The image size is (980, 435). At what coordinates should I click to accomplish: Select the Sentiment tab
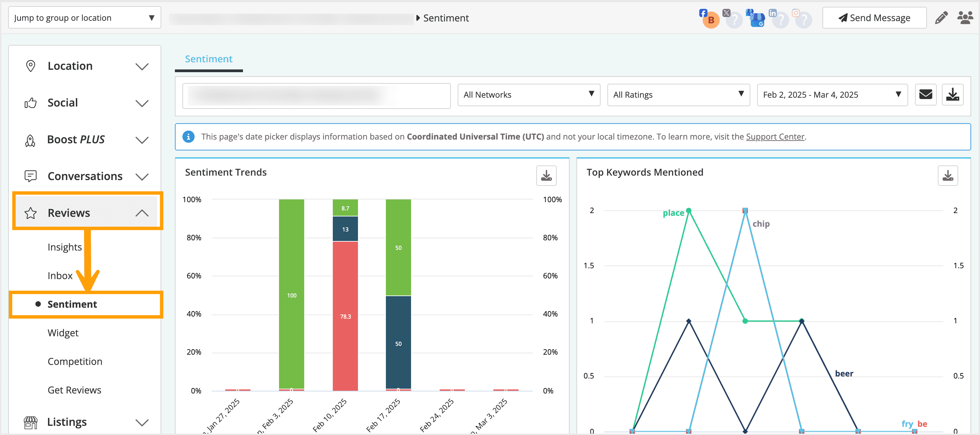tap(209, 59)
